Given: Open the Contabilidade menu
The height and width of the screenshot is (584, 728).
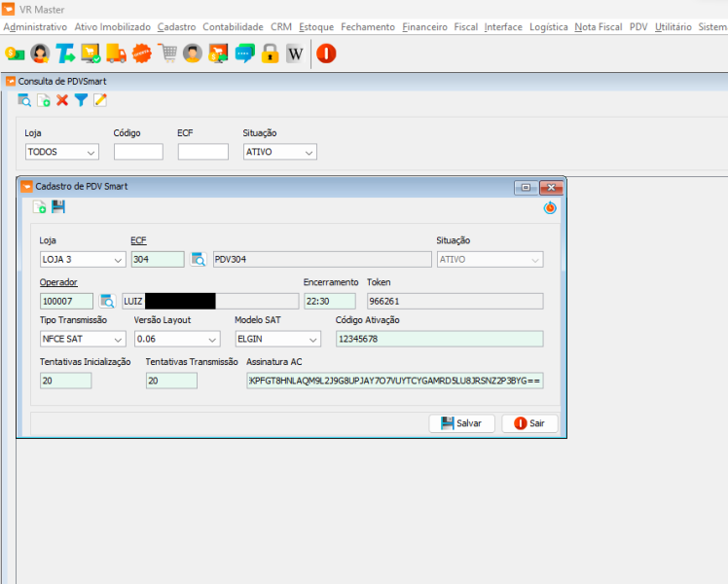Looking at the screenshot, I should pyautogui.click(x=233, y=27).
